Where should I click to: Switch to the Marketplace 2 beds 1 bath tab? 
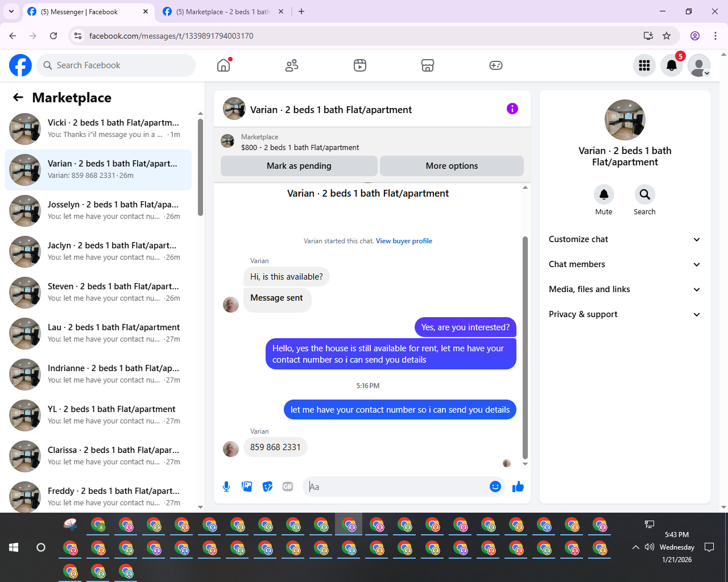click(x=224, y=12)
